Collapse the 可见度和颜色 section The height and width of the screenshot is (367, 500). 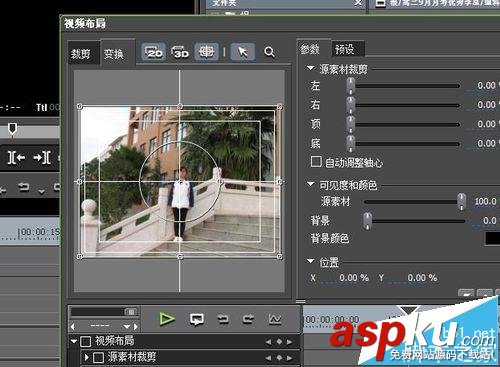(310, 184)
